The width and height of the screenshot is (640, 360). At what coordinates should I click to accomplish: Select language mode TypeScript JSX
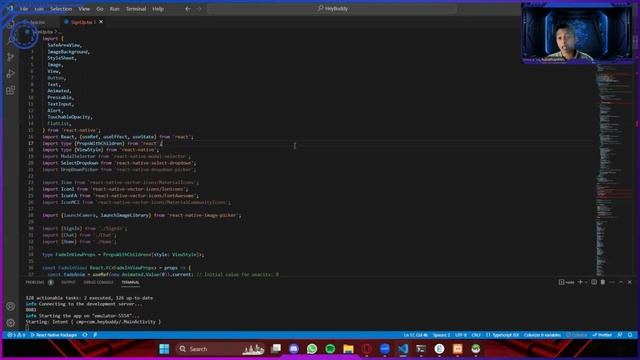pyautogui.click(x=505, y=335)
